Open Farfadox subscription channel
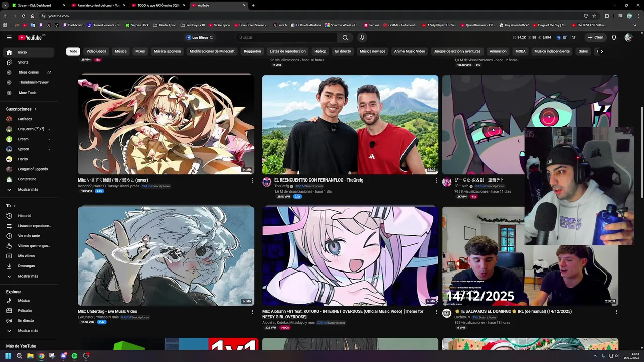 click(x=28, y=119)
